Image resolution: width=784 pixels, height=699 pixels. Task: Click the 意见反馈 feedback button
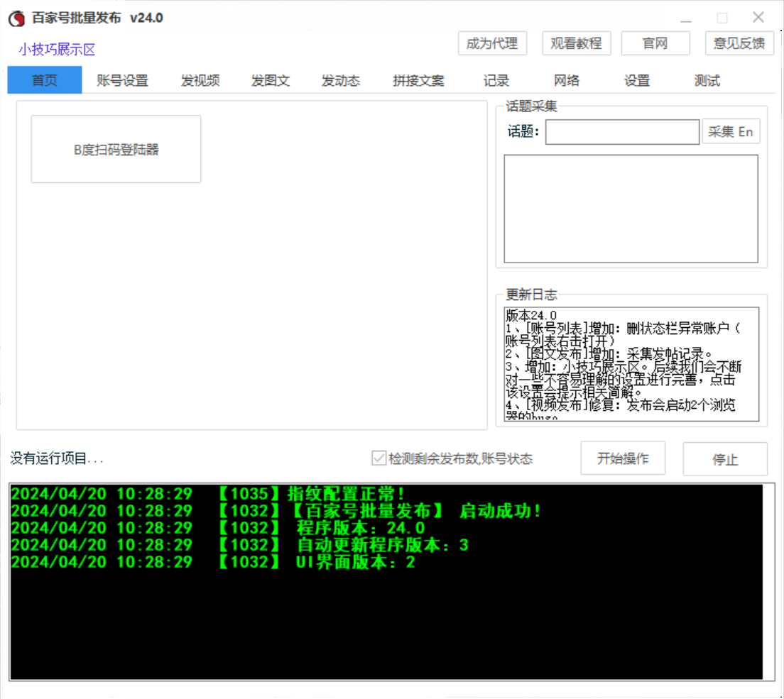pos(739,43)
